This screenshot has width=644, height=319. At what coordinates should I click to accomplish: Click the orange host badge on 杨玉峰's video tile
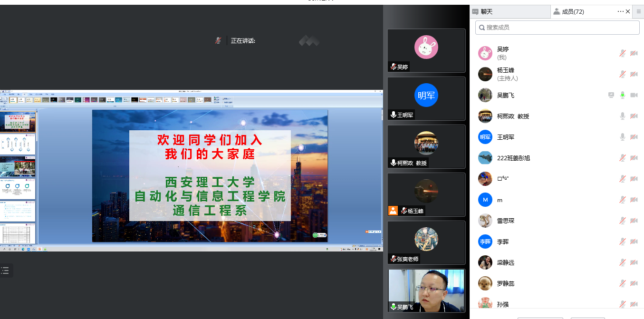393,211
